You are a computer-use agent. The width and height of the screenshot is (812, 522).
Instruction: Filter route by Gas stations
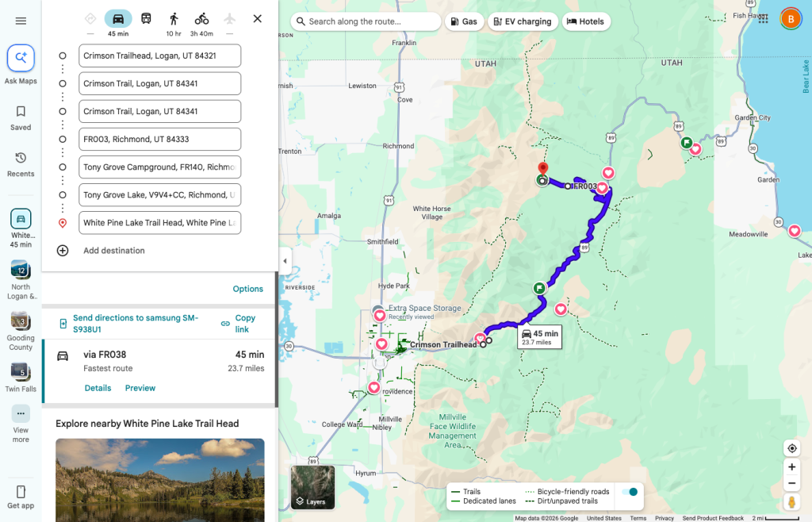(464, 21)
